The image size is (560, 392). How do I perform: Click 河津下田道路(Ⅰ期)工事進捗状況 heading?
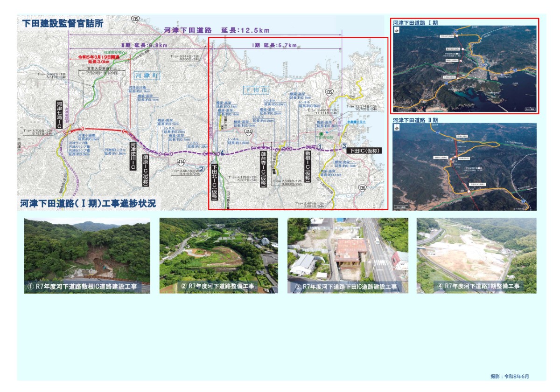(88, 204)
